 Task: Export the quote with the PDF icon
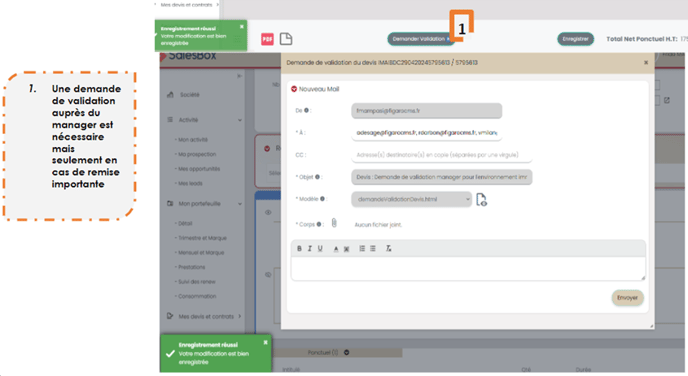(267, 39)
